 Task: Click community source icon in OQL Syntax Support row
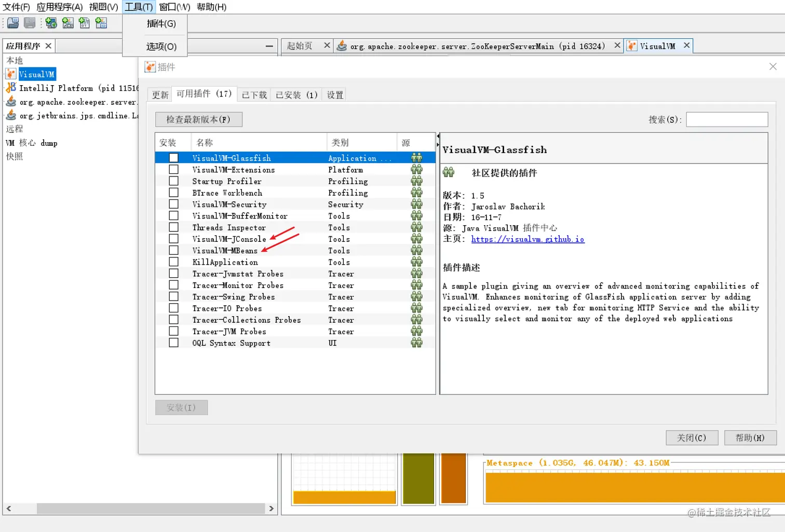(416, 343)
